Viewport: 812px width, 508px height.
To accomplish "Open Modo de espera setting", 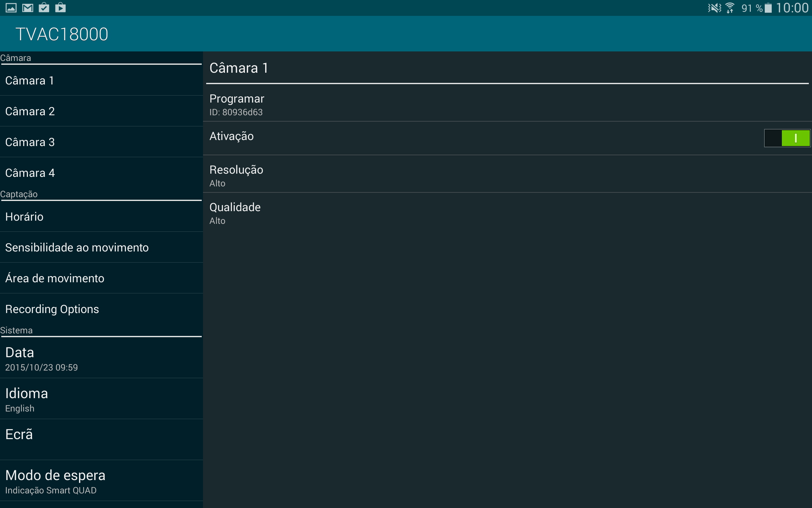I will [x=101, y=481].
